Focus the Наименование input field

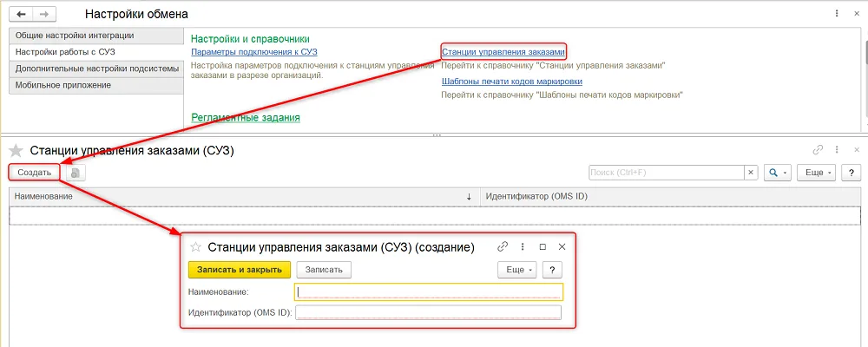(x=429, y=291)
